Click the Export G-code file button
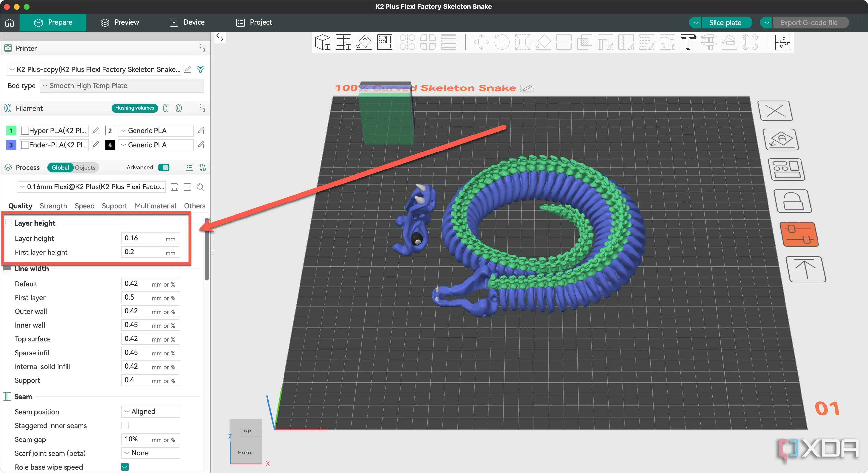 pyautogui.click(x=810, y=23)
